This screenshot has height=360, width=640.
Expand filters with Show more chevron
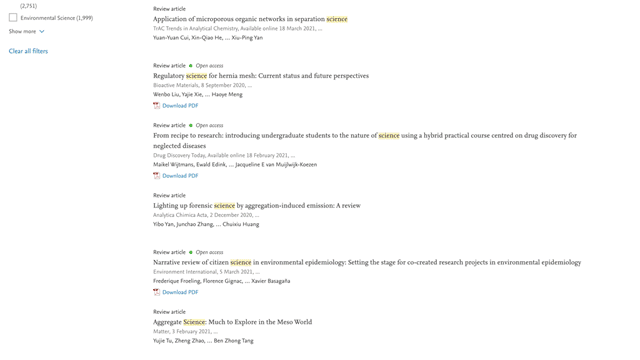click(x=42, y=31)
